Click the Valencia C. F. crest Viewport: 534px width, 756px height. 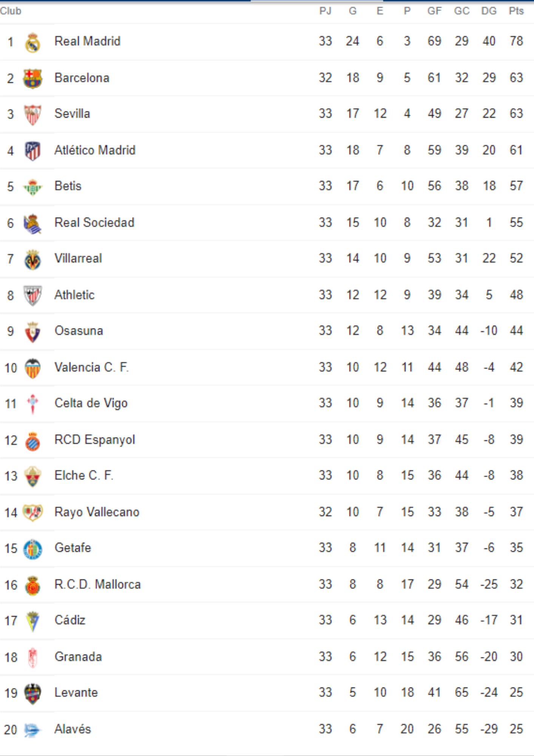tap(33, 369)
